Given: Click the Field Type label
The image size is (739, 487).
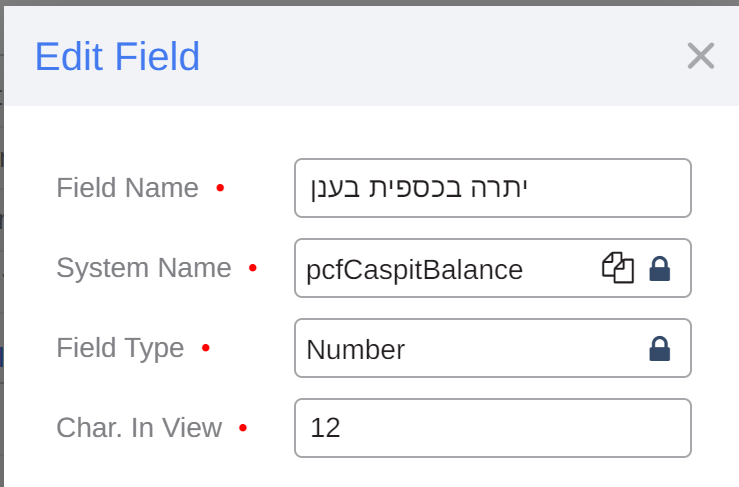Looking at the screenshot, I should tap(120, 348).
